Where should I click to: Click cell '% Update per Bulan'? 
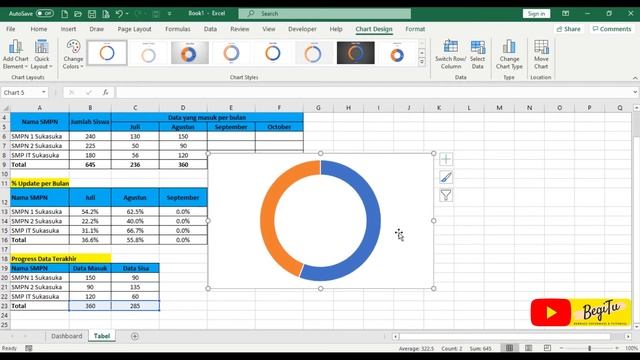[40, 183]
